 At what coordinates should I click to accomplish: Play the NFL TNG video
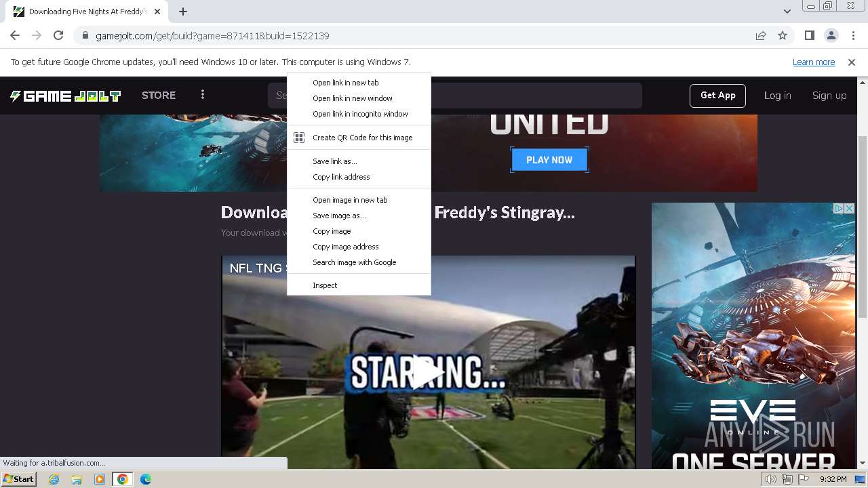(428, 373)
